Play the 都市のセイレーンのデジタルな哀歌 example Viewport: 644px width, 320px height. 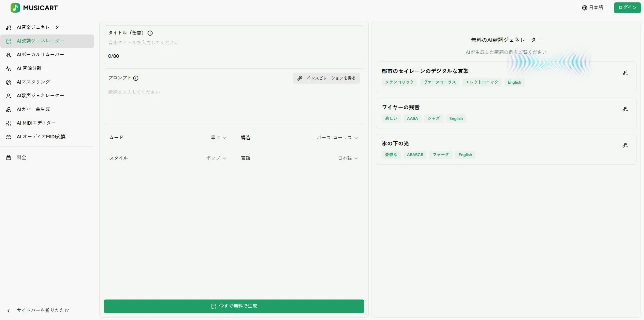pyautogui.click(x=625, y=72)
